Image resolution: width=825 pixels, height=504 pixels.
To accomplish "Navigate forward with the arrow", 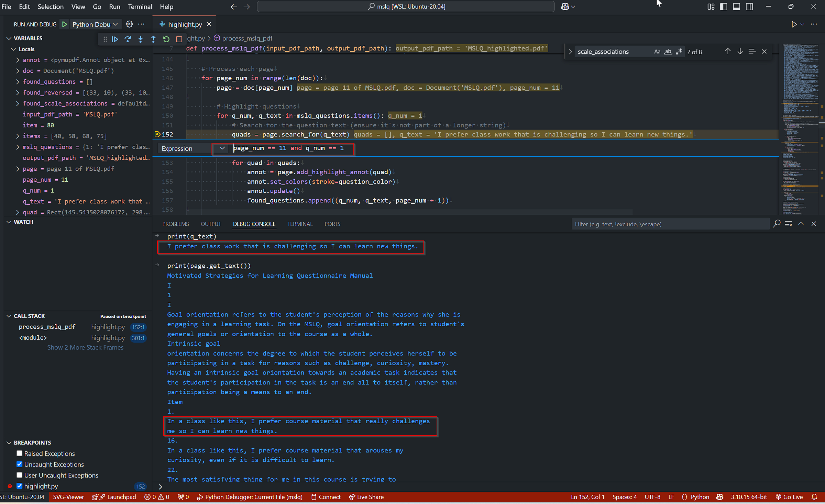I will (246, 7).
